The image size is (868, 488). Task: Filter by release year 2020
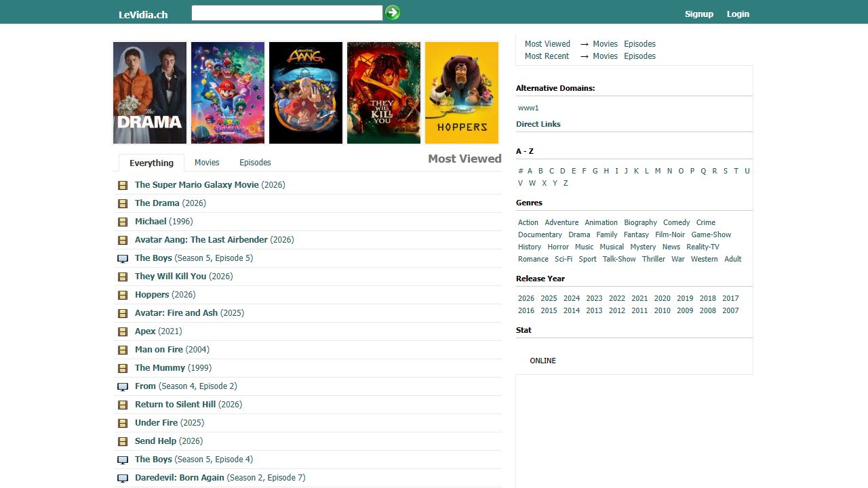coord(663,298)
